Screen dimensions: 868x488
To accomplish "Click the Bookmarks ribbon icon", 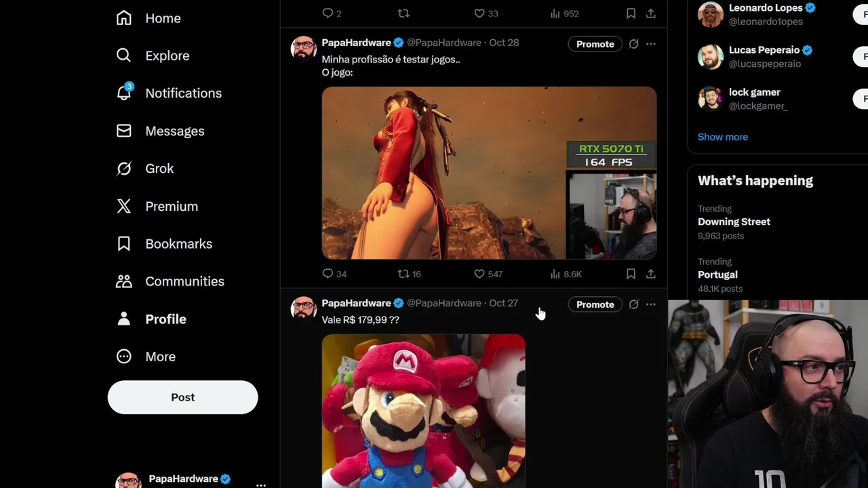I will click(x=123, y=243).
